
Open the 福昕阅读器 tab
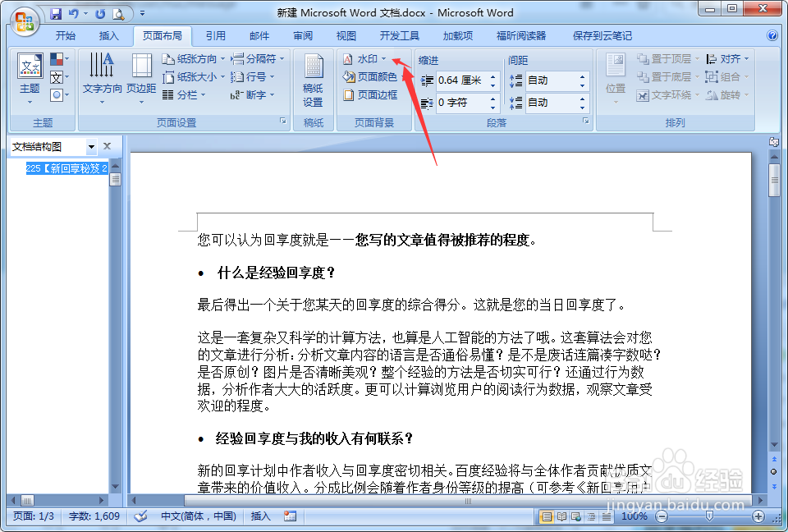coord(521,35)
